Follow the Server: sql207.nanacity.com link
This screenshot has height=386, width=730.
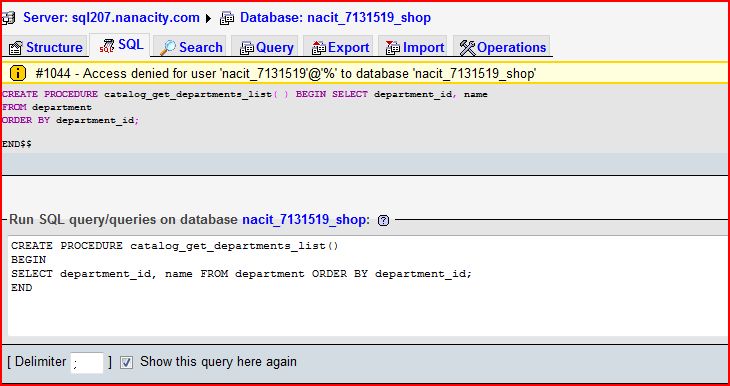coord(111,18)
